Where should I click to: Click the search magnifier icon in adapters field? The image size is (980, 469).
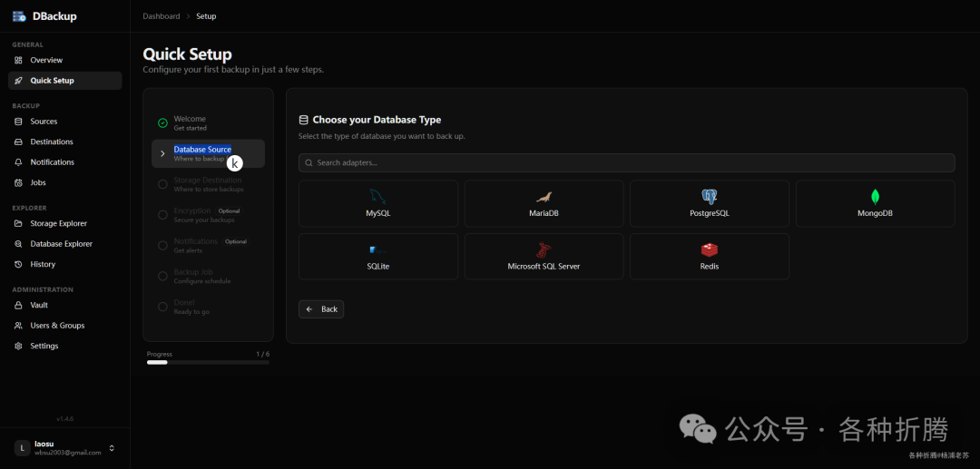pyautogui.click(x=309, y=163)
